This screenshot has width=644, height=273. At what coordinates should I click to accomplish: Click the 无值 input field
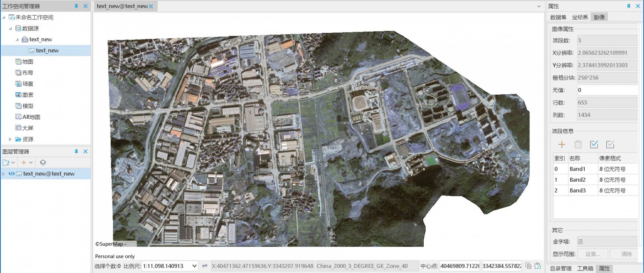pyautogui.click(x=607, y=90)
